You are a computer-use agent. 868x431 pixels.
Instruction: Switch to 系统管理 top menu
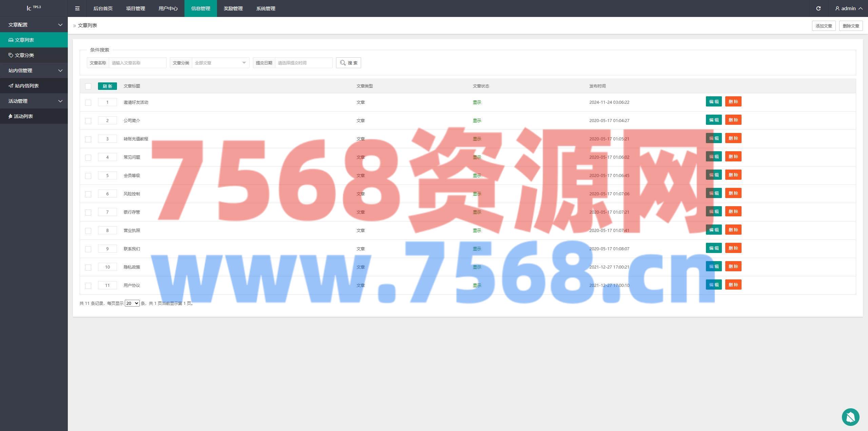click(265, 8)
